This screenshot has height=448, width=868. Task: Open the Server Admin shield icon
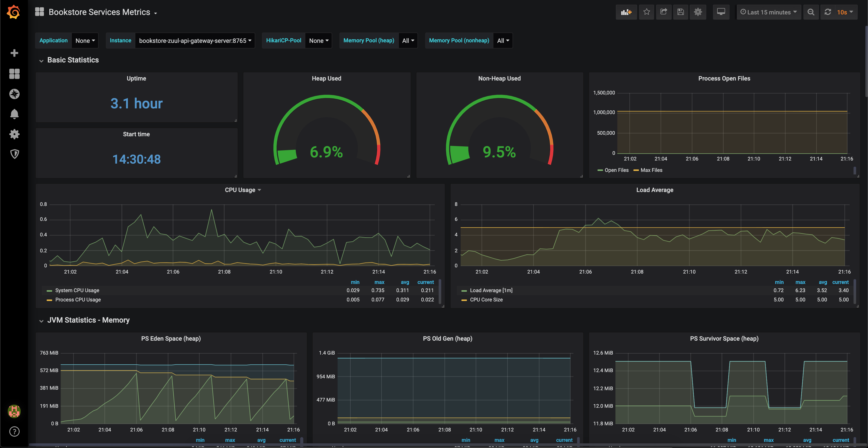[14, 154]
